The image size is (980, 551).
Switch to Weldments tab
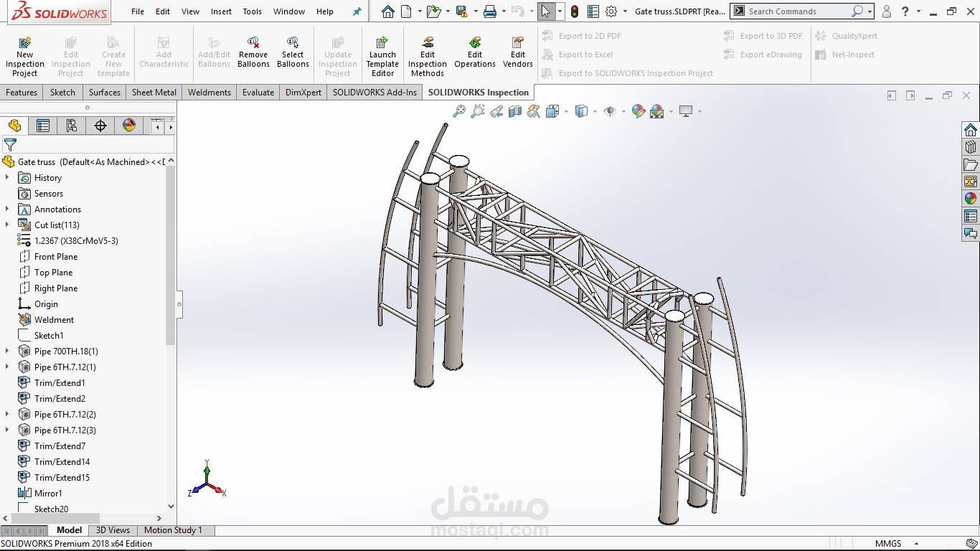209,93
